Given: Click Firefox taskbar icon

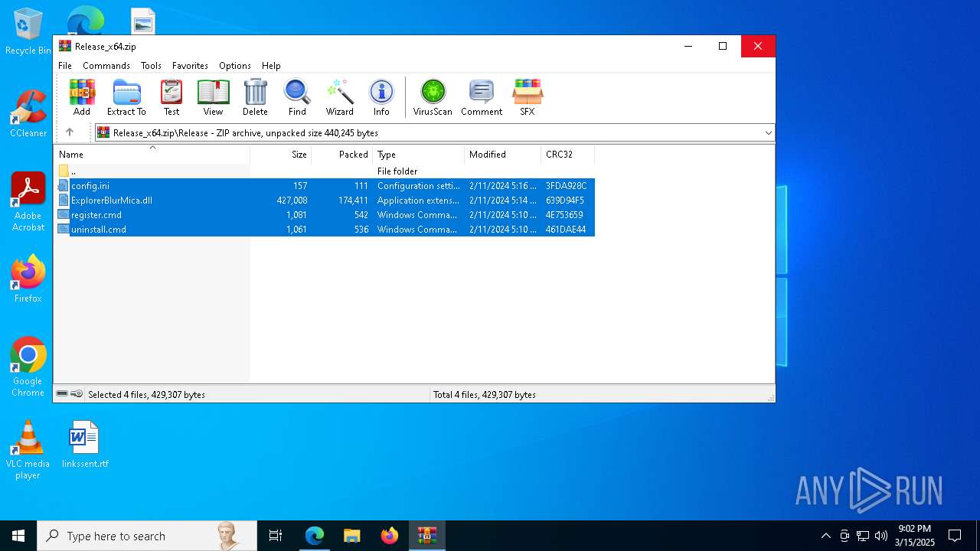Looking at the screenshot, I should 389,536.
